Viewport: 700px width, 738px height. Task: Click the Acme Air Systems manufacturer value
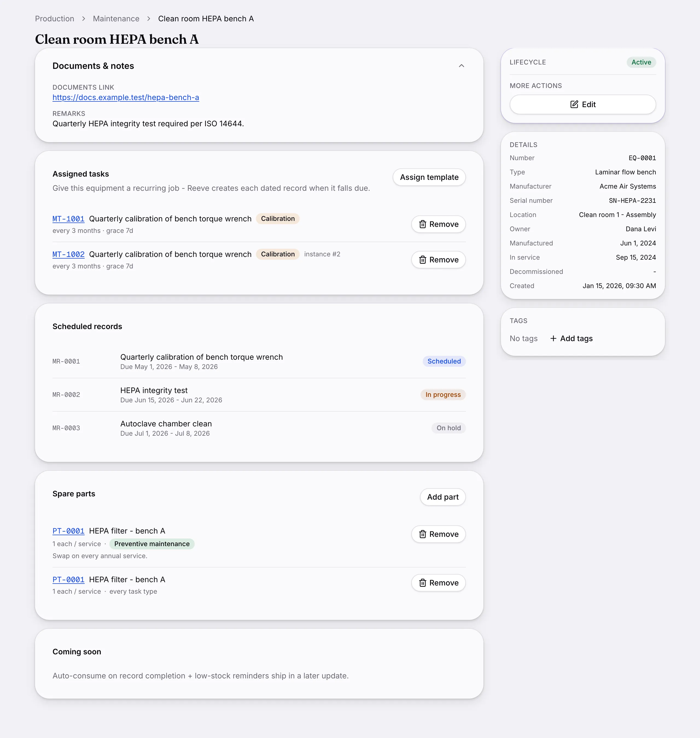pyautogui.click(x=628, y=186)
